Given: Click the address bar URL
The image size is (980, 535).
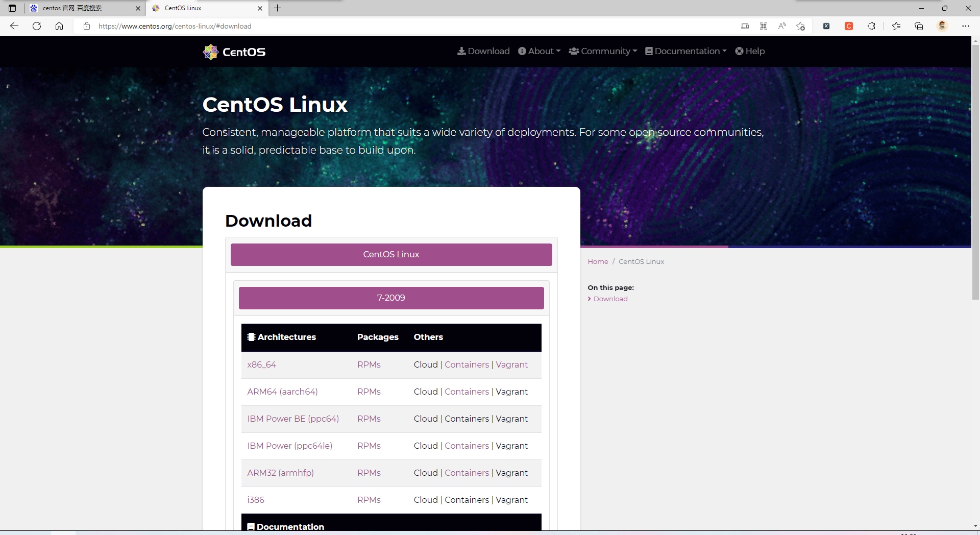Looking at the screenshot, I should (175, 26).
